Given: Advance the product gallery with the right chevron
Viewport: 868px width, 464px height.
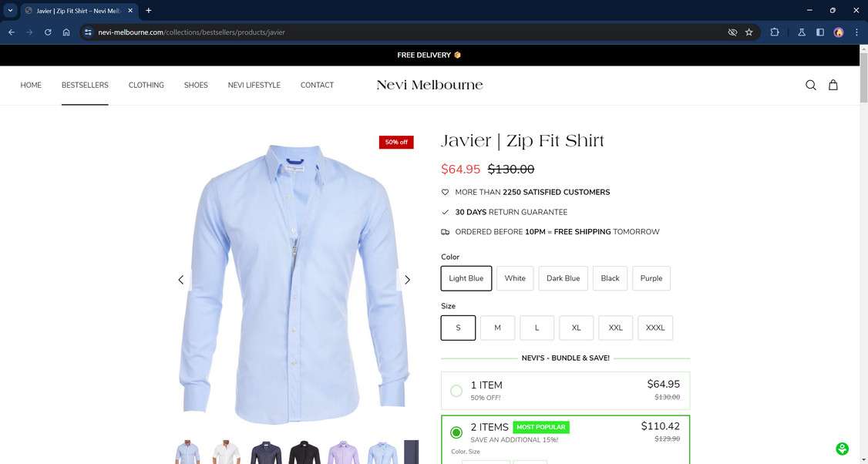Looking at the screenshot, I should pos(407,280).
